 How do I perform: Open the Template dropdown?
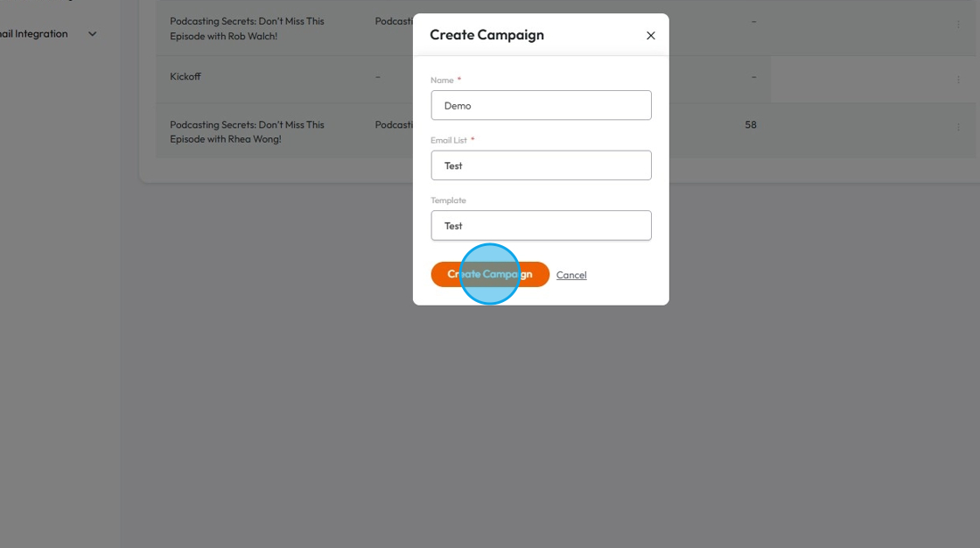541,226
